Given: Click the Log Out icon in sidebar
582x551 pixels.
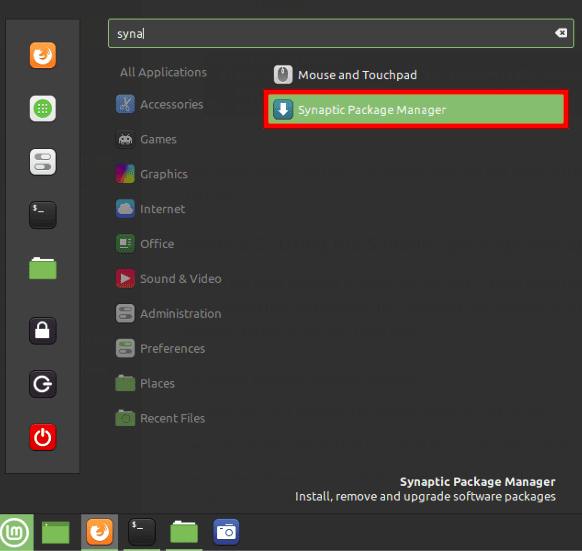Looking at the screenshot, I should (x=43, y=384).
